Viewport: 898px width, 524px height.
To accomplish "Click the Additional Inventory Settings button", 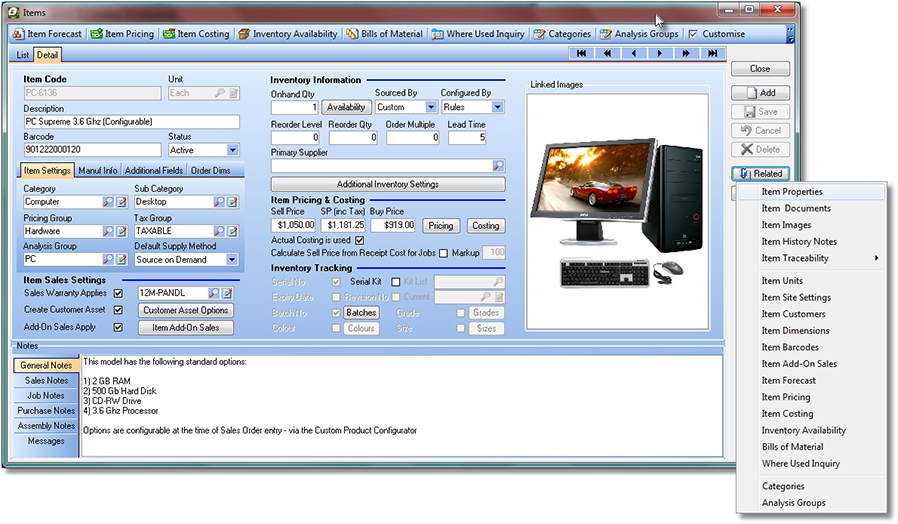I will tap(388, 185).
